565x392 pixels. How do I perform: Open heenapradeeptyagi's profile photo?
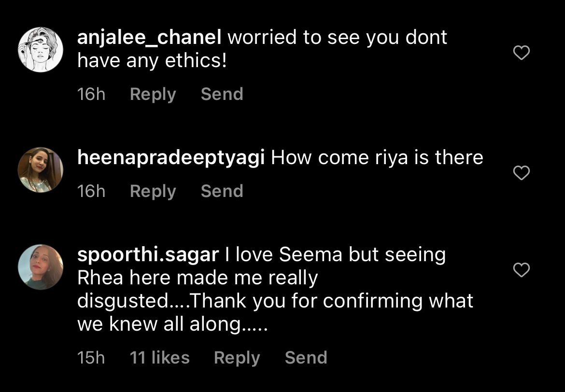pos(41,169)
